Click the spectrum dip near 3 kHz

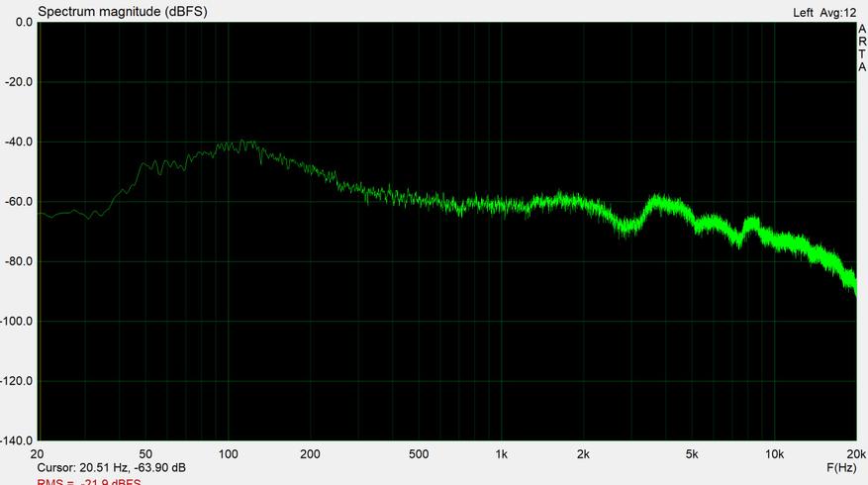click(625, 226)
